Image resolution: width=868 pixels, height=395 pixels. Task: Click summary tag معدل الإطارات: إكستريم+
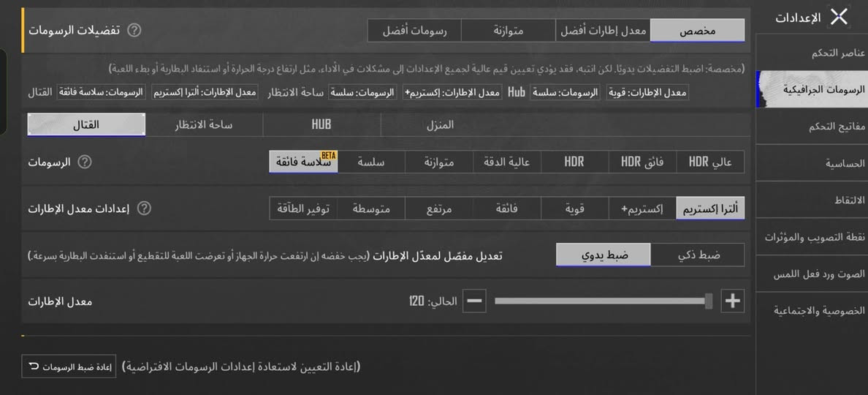tap(452, 92)
